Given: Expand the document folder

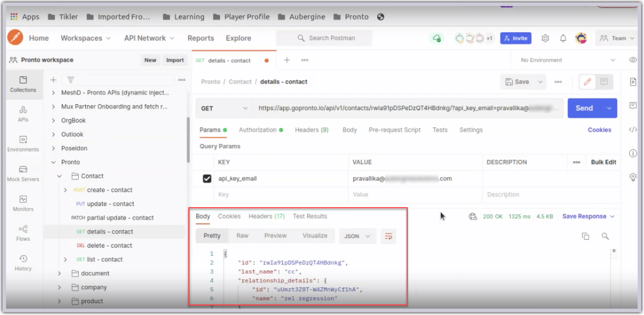Looking at the screenshot, I should [x=59, y=273].
